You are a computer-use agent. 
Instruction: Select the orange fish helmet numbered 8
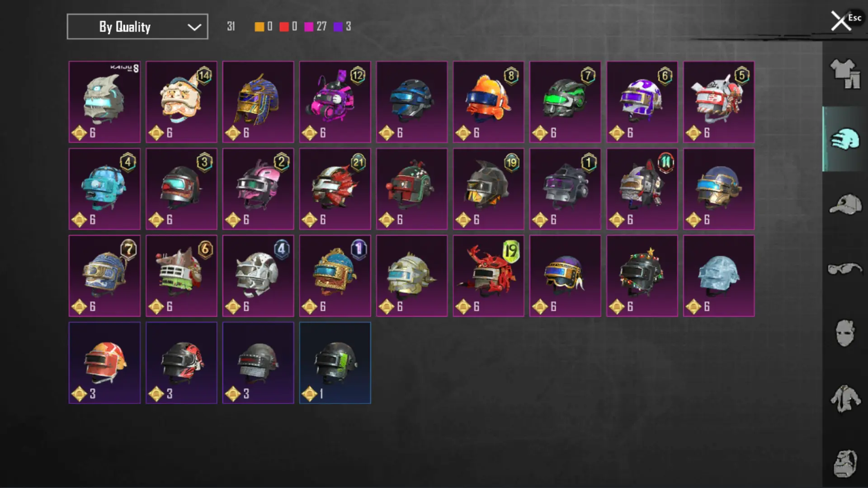(x=488, y=102)
